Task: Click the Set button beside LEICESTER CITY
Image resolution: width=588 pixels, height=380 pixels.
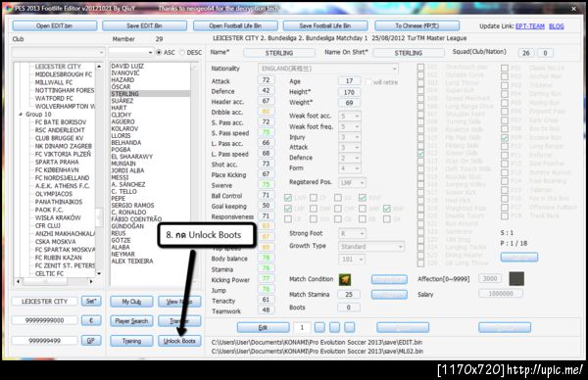Action: pyautogui.click(x=91, y=302)
